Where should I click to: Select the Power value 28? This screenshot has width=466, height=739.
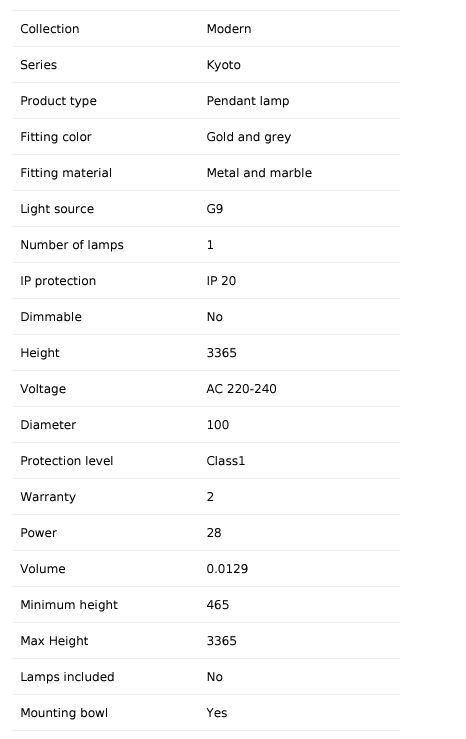pos(214,533)
